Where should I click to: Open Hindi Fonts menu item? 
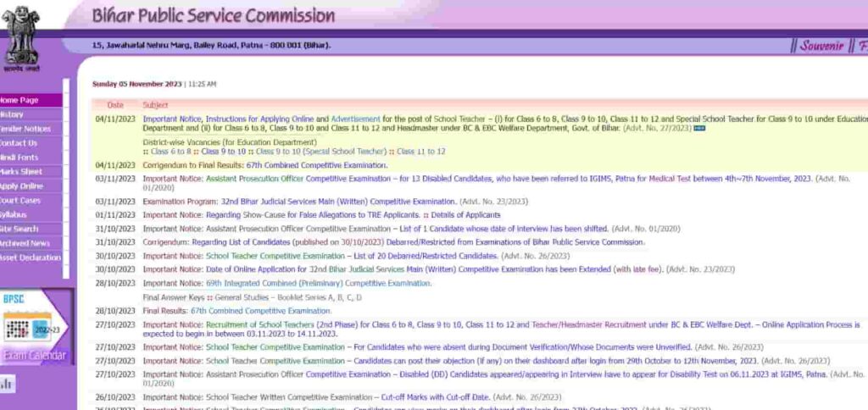click(x=31, y=158)
